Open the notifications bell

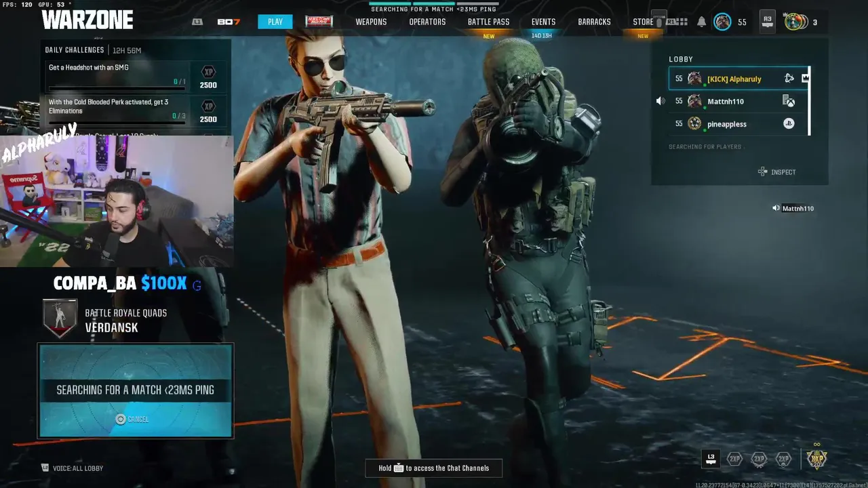tap(702, 22)
